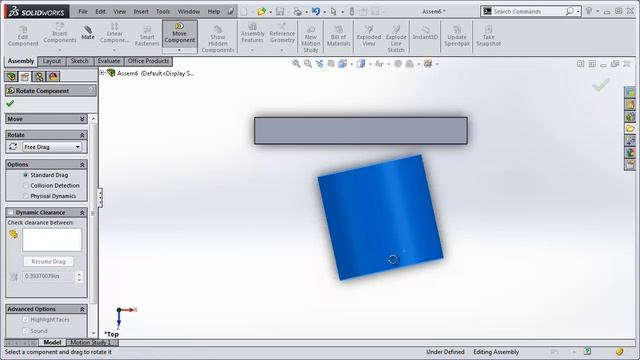Expand the Move section

82,119
